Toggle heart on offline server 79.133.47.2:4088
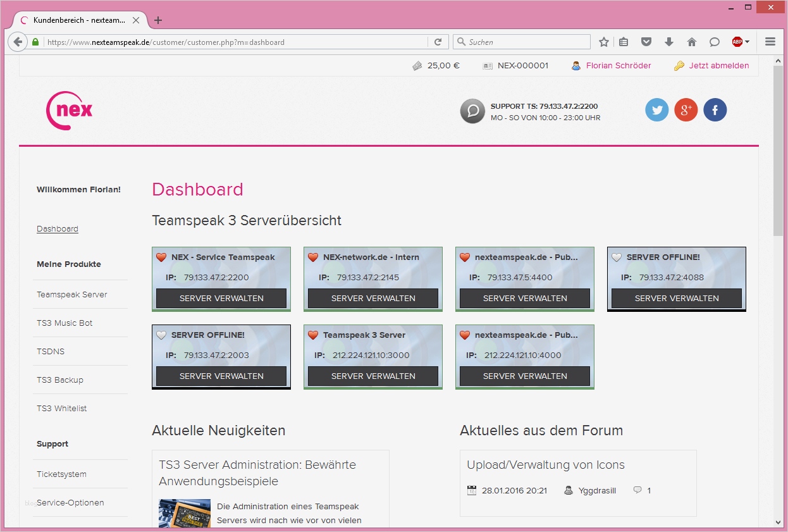Image resolution: width=788 pixels, height=532 pixels. pos(617,257)
